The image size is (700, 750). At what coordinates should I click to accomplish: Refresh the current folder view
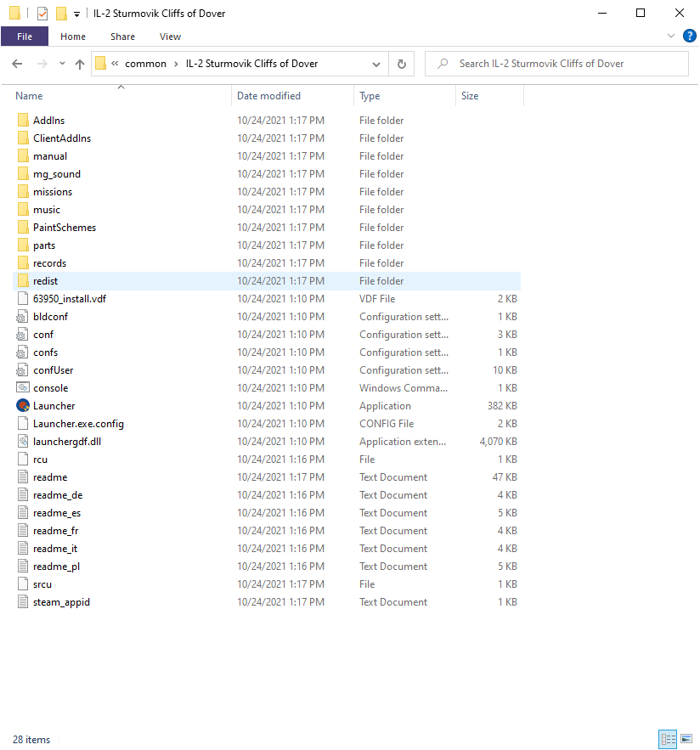point(402,64)
